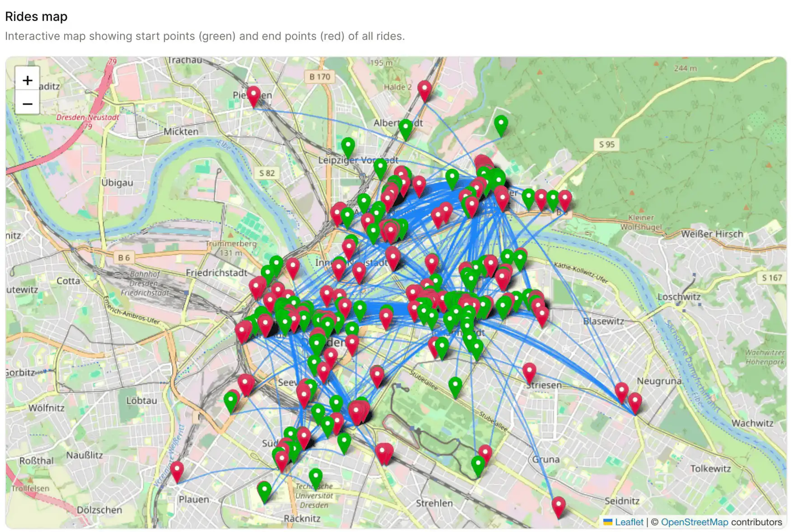Select the red end marker above Striesen label
Viewport: 793px width, 532px height.
click(x=529, y=372)
